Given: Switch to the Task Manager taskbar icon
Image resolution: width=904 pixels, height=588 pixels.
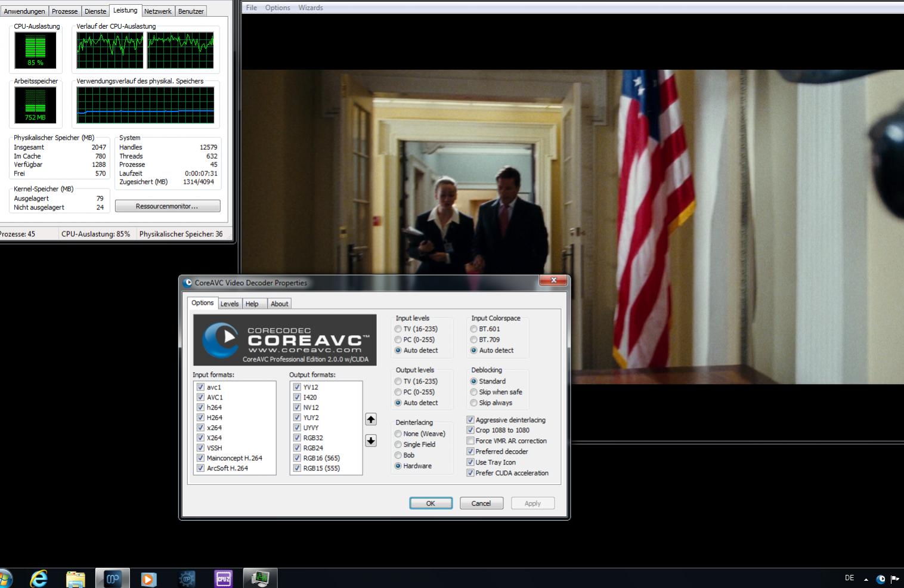Looking at the screenshot, I should 260,578.
